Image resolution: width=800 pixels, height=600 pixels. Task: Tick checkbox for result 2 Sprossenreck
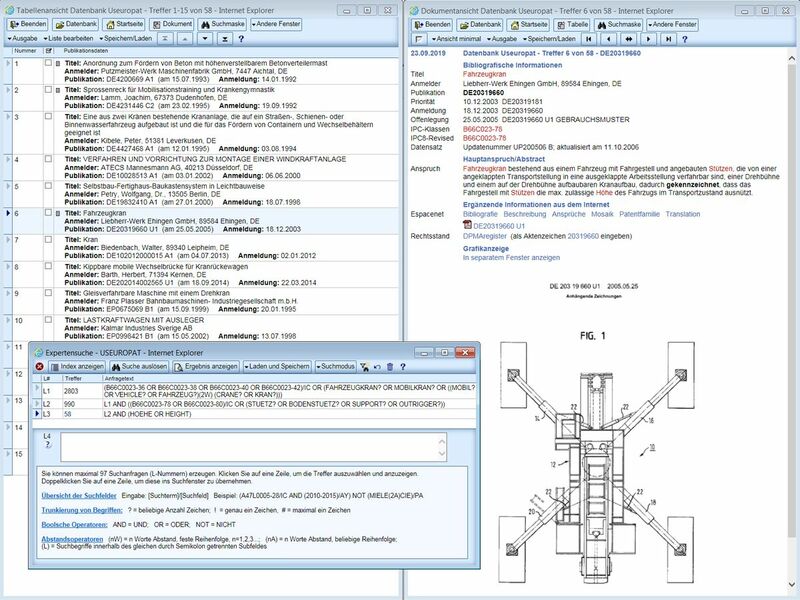coord(48,89)
